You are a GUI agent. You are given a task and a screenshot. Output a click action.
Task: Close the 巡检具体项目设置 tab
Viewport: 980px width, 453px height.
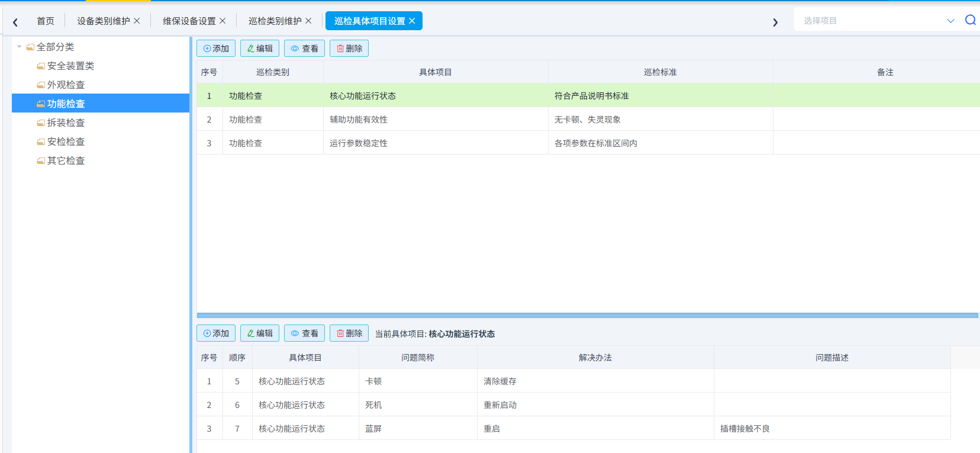click(x=412, y=21)
